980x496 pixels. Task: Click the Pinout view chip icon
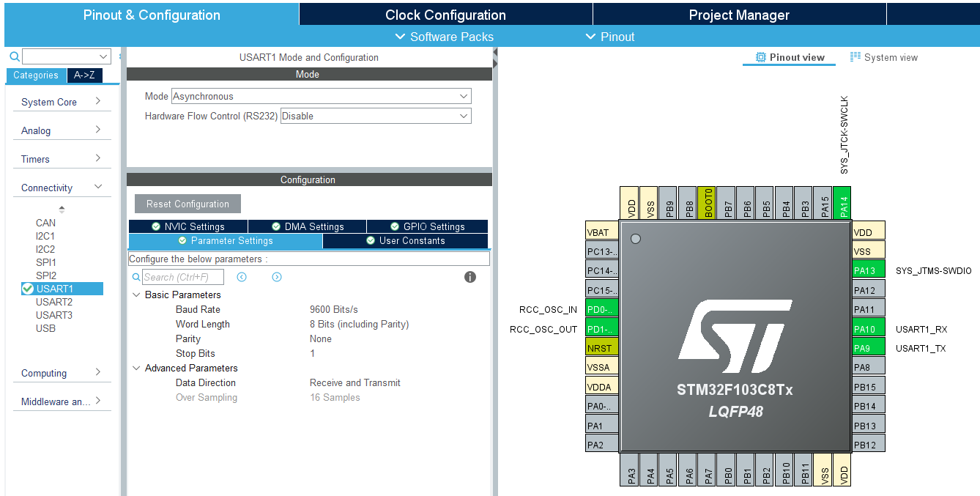[x=761, y=57]
